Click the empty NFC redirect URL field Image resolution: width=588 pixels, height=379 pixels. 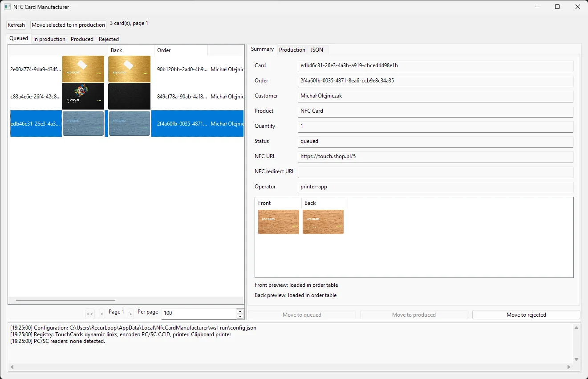(x=436, y=172)
